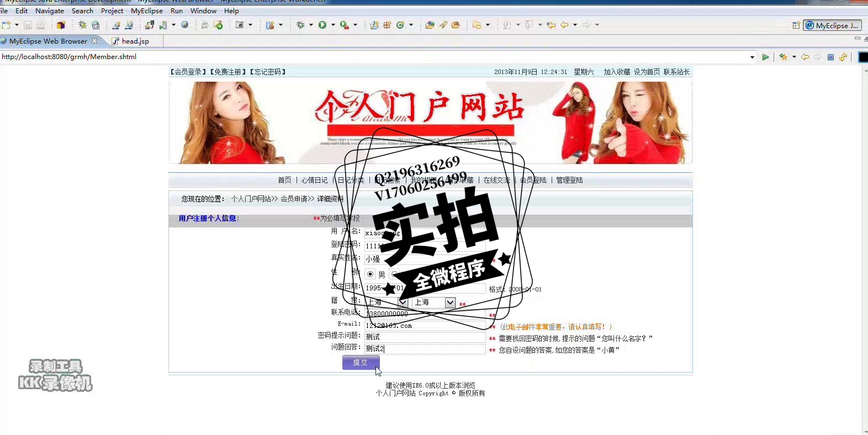
Task: Click the 设为首页 link
Action: (x=647, y=72)
